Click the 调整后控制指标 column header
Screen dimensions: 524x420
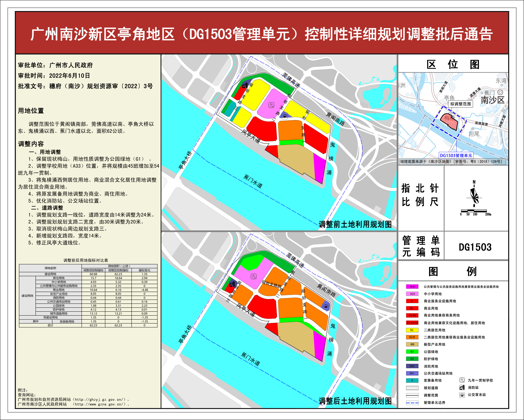click(118, 270)
